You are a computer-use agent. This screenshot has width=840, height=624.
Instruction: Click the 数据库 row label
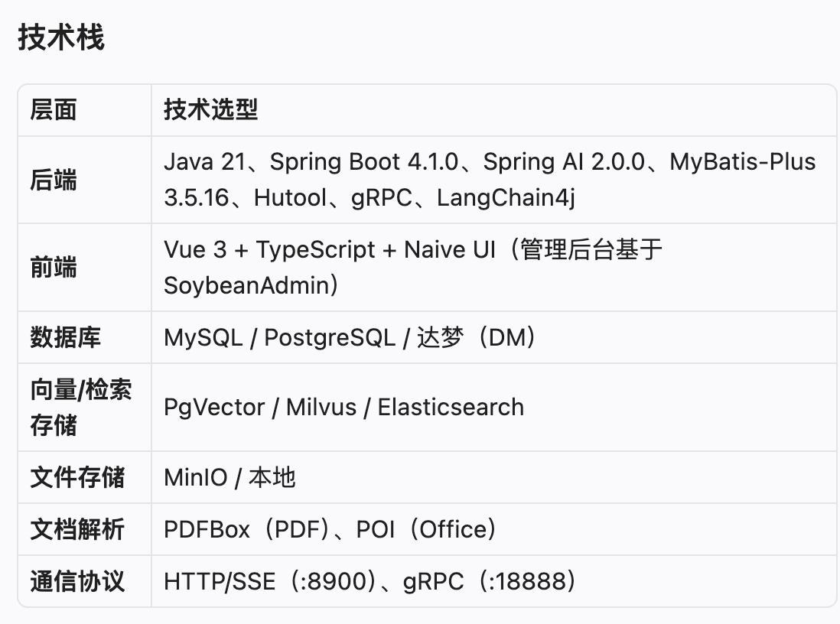(65, 337)
